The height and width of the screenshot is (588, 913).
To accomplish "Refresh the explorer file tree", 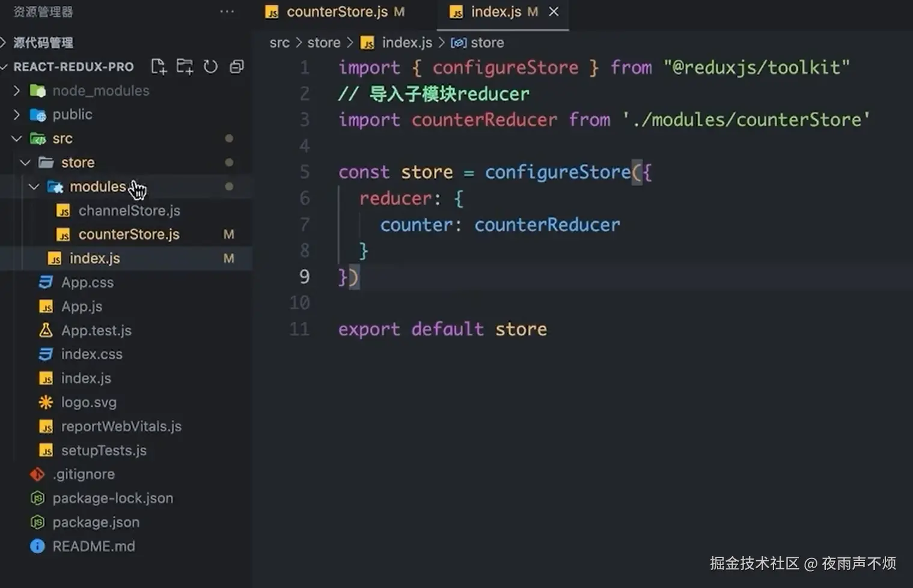I will pyautogui.click(x=210, y=67).
